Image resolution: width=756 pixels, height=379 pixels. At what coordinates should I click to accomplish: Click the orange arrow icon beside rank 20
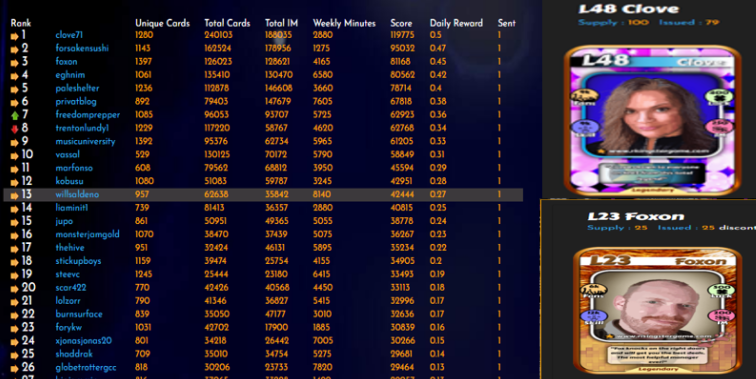point(14,289)
